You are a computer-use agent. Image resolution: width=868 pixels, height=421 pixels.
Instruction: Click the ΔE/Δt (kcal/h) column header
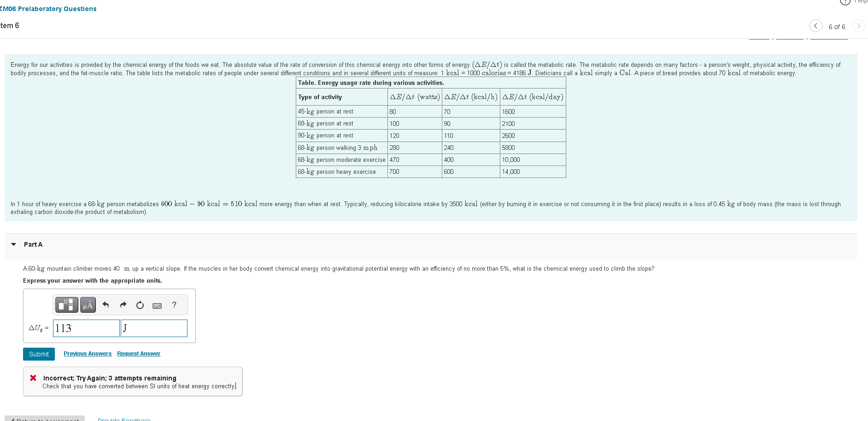coord(471,97)
